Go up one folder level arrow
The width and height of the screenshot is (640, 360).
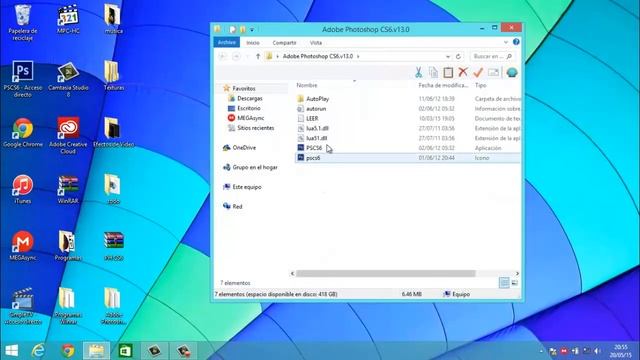click(x=258, y=56)
